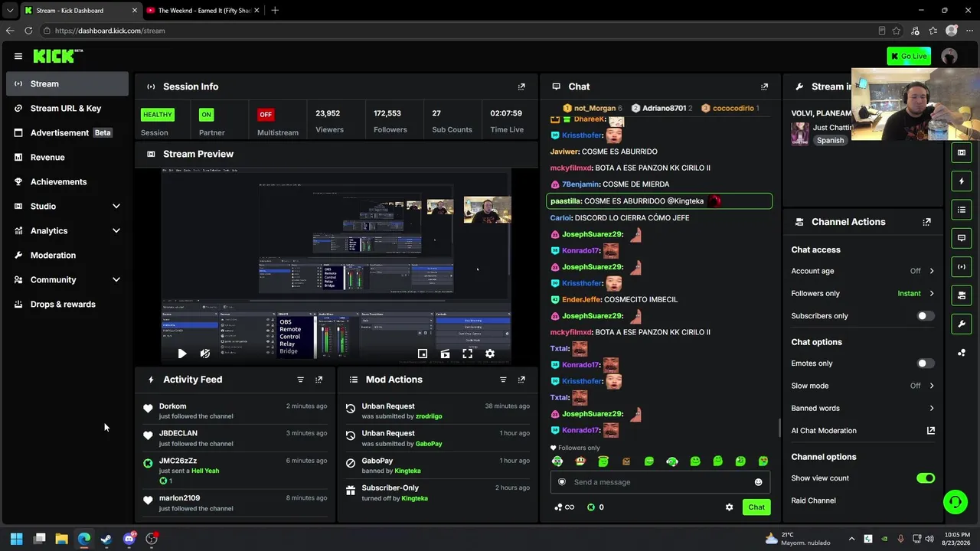Reload the page
Screen dimensions: 980x551
click(28, 31)
